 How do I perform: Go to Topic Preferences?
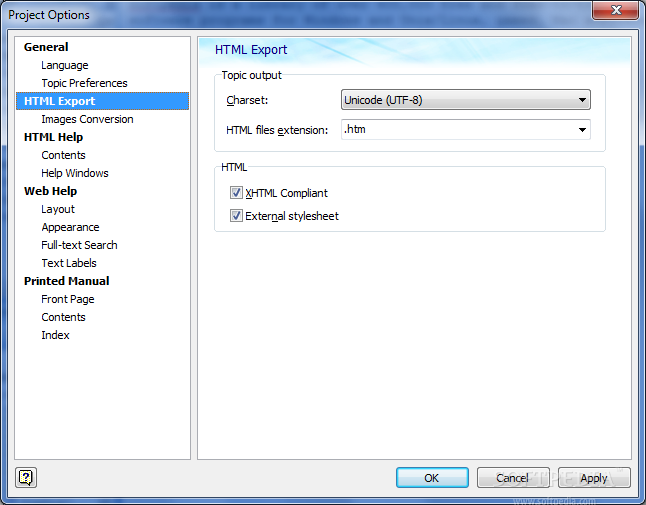84,83
